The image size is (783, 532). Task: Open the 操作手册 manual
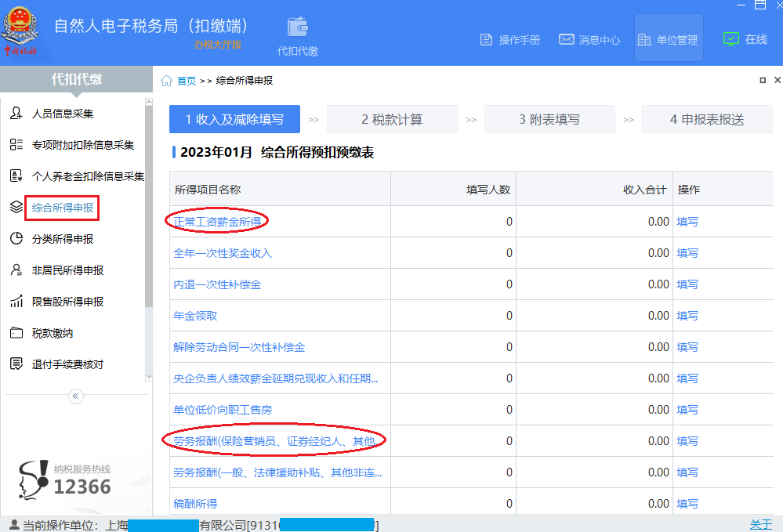pos(510,38)
